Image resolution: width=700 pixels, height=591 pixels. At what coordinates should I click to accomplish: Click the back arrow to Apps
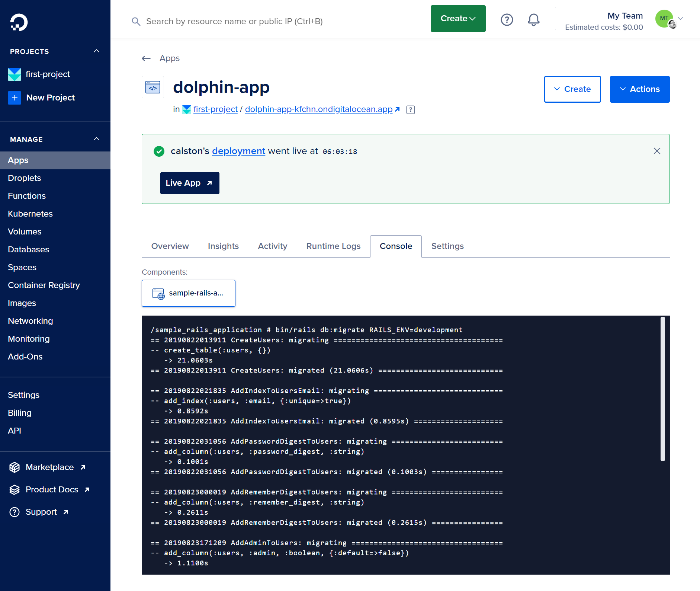146,58
